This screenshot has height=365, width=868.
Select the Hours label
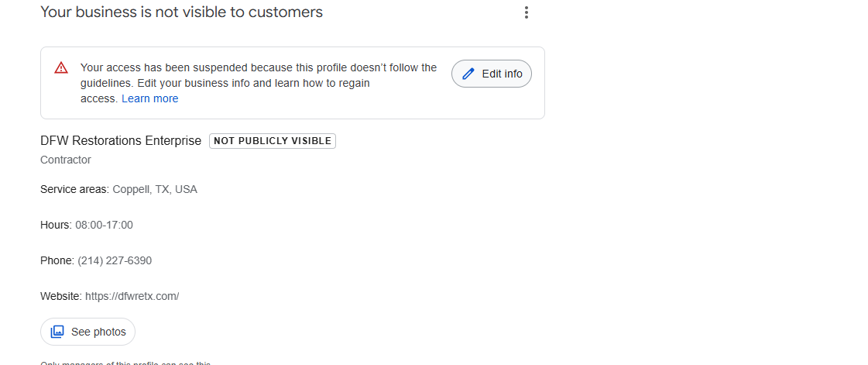(56, 225)
